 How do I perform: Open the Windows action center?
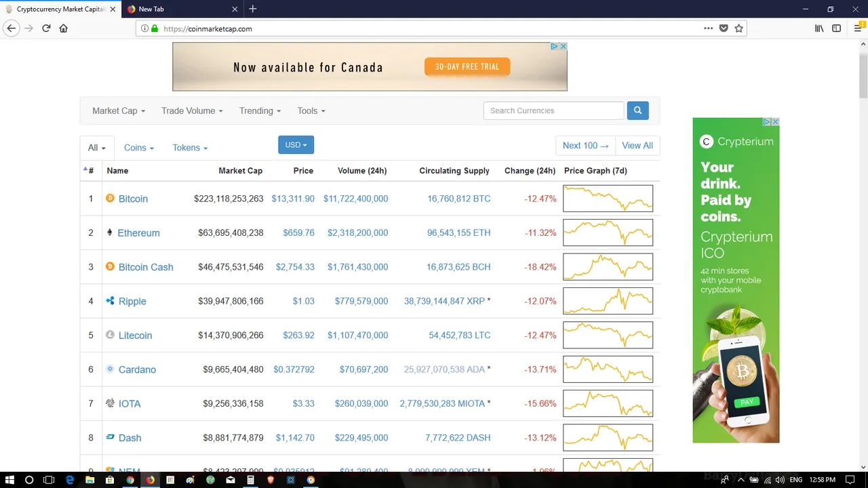pos(850,480)
